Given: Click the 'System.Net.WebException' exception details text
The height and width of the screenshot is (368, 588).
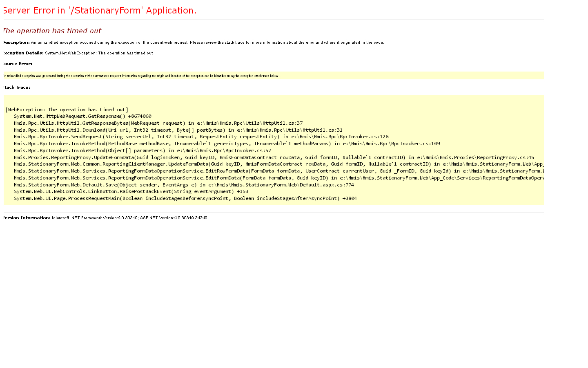Looking at the screenshot, I should point(99,53).
